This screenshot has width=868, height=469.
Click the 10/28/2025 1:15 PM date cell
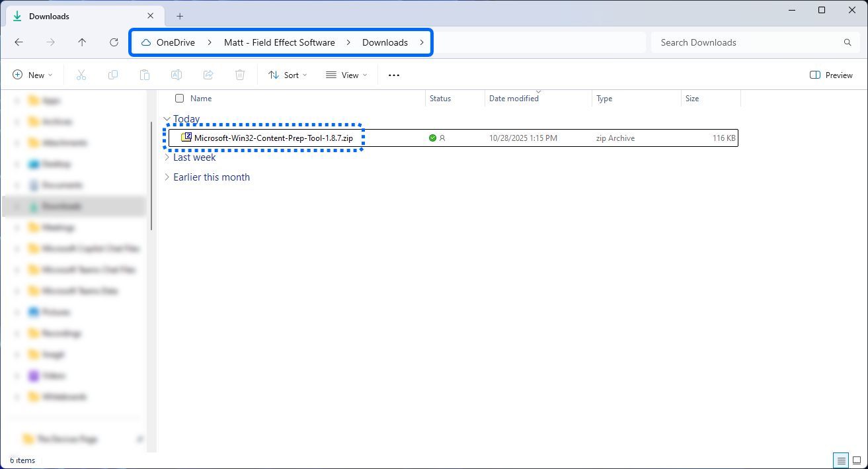523,138
